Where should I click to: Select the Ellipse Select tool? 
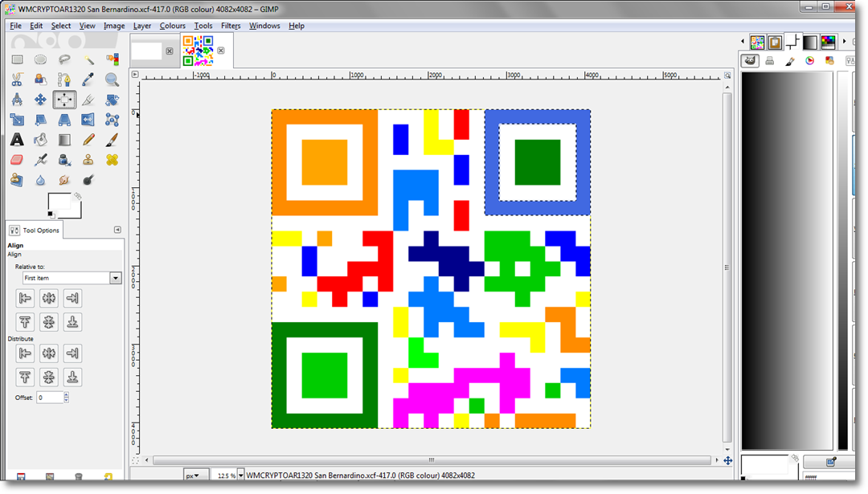40,59
